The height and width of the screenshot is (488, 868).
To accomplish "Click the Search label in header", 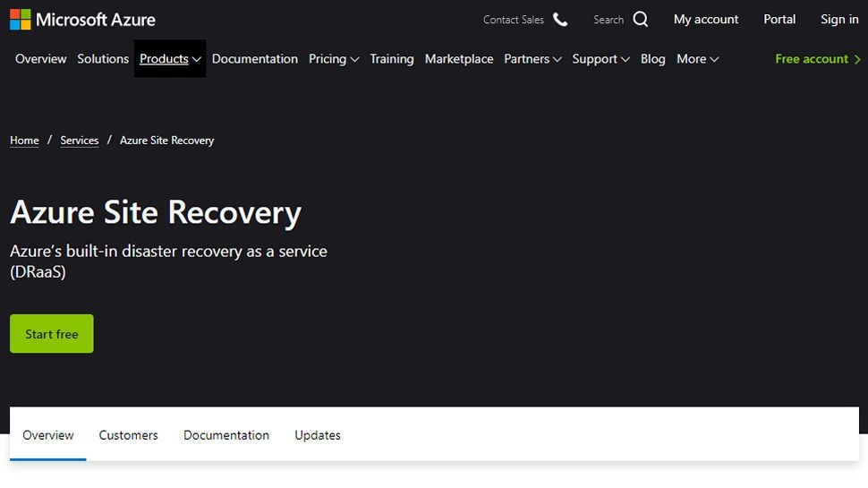I will point(608,20).
